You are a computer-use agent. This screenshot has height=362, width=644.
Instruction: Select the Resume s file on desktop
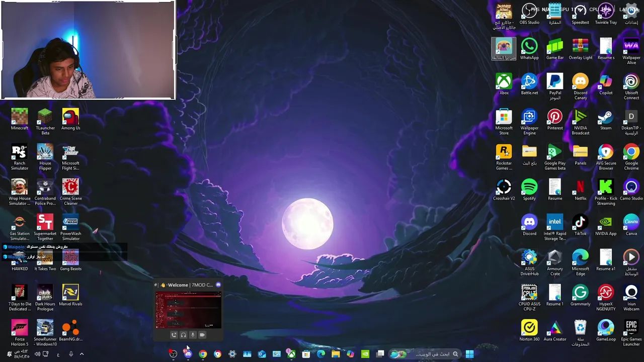(x=606, y=49)
